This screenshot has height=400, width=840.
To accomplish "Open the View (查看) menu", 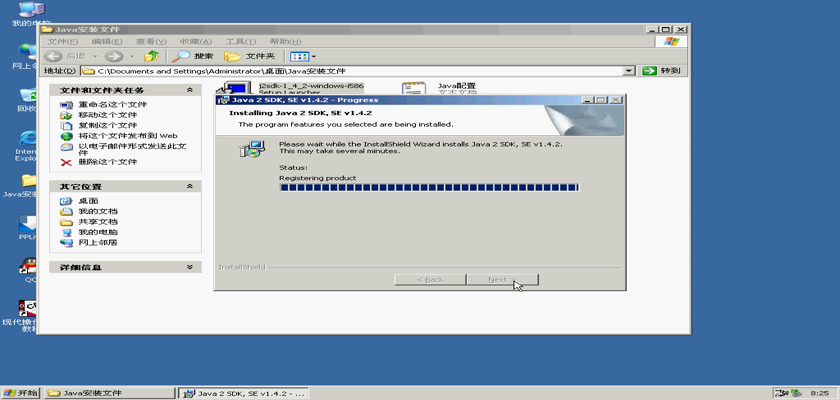I will point(151,42).
